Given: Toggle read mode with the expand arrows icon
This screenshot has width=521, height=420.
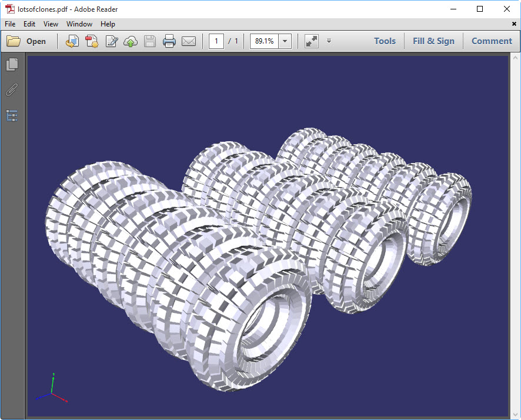Looking at the screenshot, I should coord(312,41).
